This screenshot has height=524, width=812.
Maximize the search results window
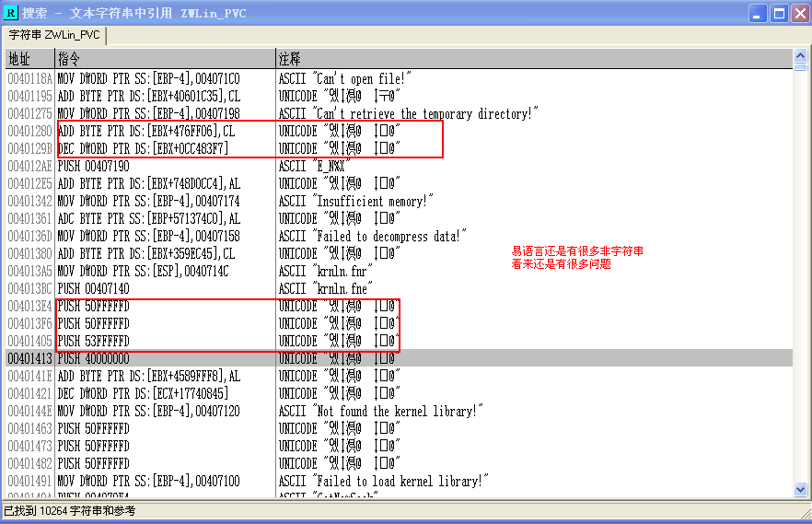(778, 13)
